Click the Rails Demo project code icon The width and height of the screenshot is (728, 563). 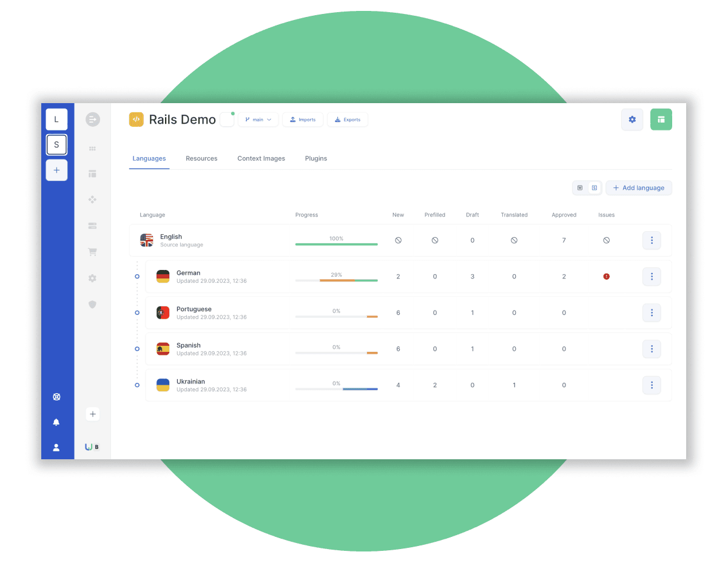136,120
